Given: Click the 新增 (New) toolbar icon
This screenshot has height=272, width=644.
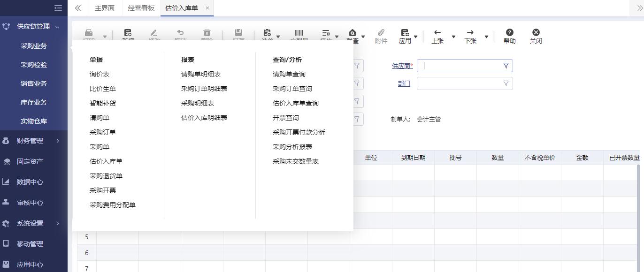Looking at the screenshot, I should pos(128,33).
